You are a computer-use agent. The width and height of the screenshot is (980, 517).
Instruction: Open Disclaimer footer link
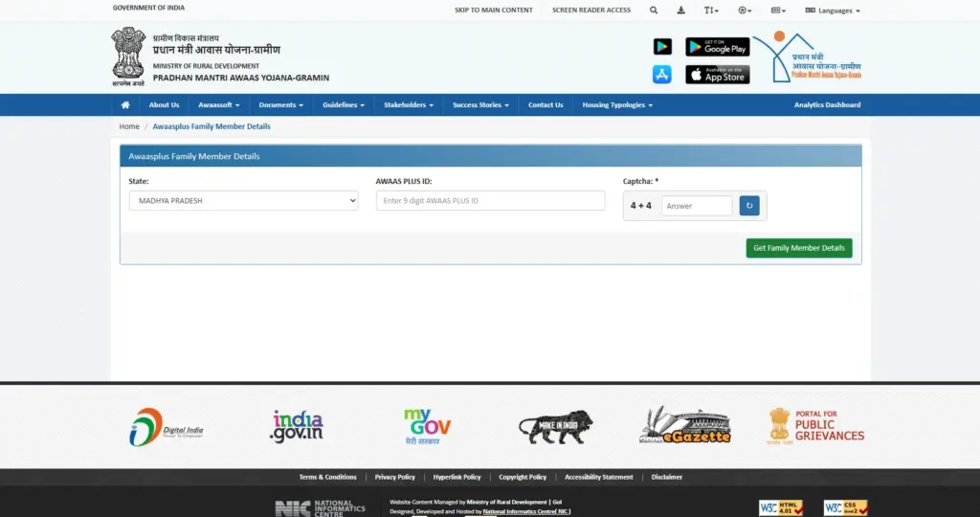(667, 477)
